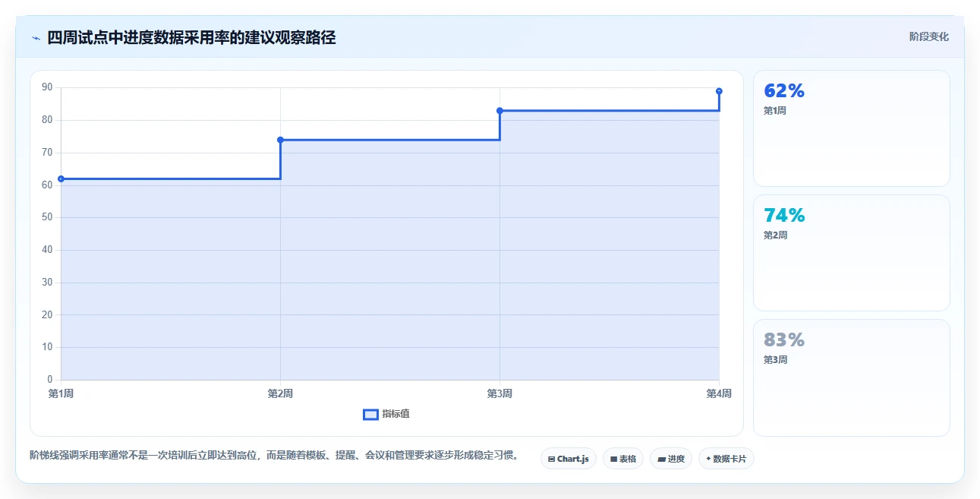Click the x-axis label 第4周
Image resolution: width=980 pixels, height=499 pixels.
click(718, 393)
